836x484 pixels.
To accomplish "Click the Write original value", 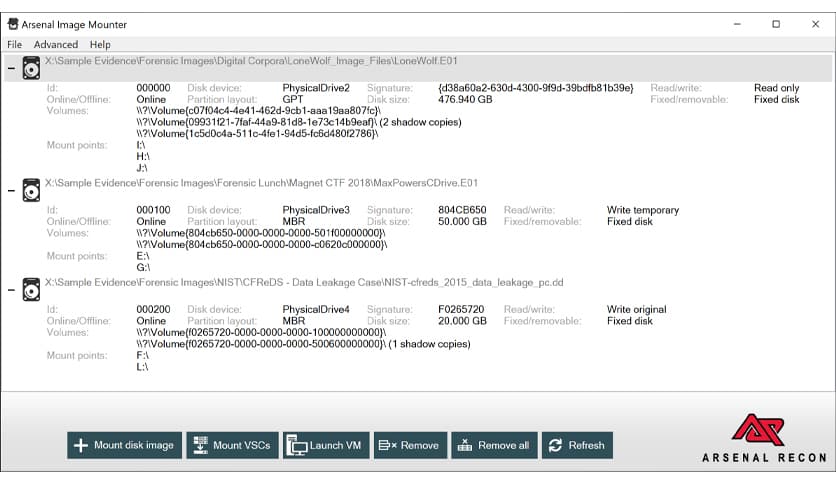I will pyautogui.click(x=637, y=309).
